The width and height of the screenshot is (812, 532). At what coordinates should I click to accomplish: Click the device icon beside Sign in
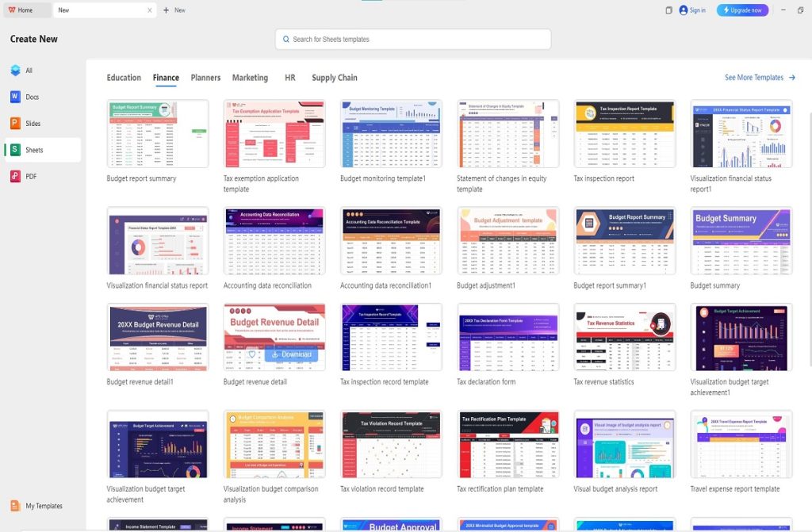pos(668,10)
